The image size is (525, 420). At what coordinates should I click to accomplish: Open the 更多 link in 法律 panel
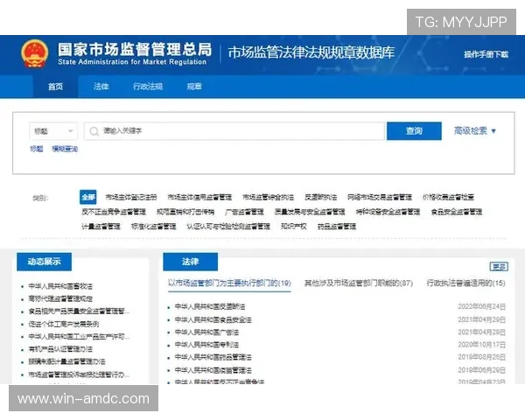pyautogui.click(x=499, y=267)
